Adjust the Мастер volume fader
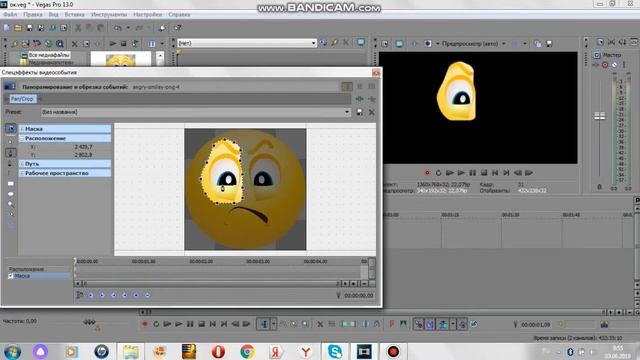Viewport: 640px width, 360px height. (600, 116)
